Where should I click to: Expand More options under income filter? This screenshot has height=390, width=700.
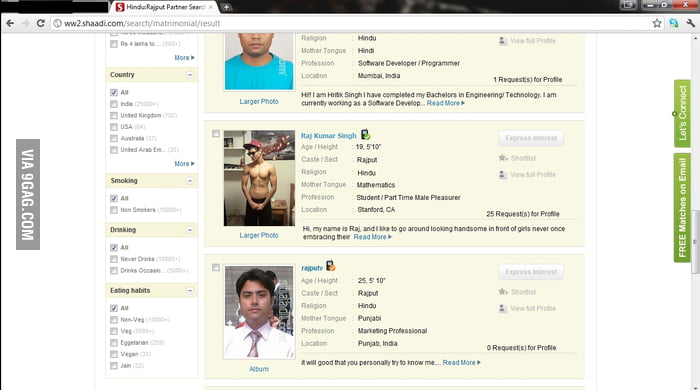[184, 58]
